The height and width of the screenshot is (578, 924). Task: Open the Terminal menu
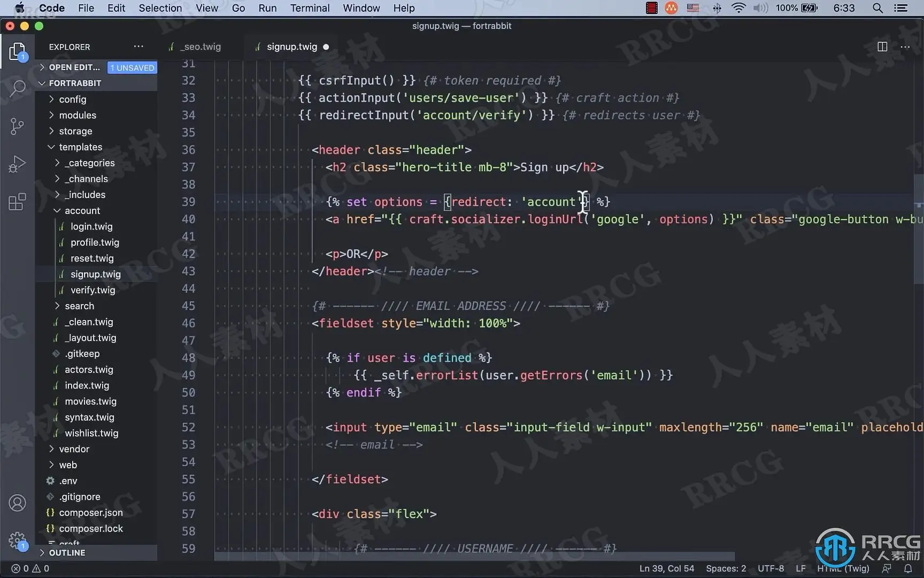(x=310, y=8)
